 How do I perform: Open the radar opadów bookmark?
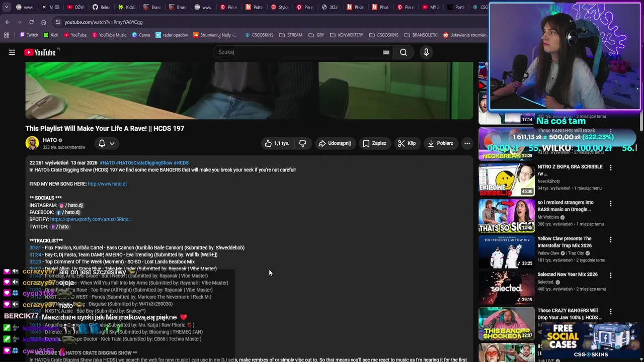[x=172, y=35]
